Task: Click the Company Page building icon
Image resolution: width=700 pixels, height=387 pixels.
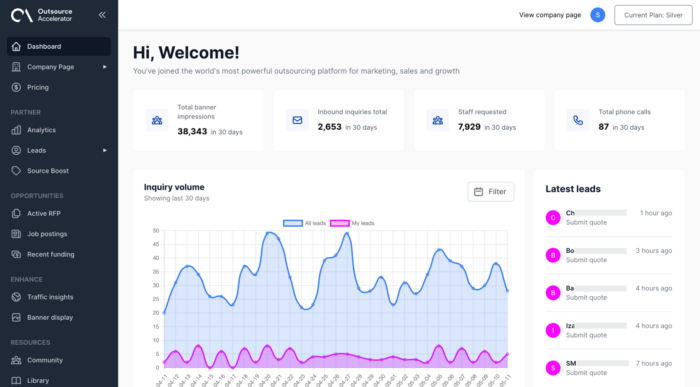Action: (x=16, y=67)
